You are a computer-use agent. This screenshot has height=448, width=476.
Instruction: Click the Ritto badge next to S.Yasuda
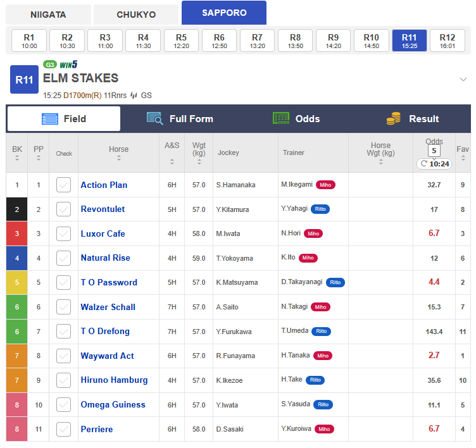(323, 404)
